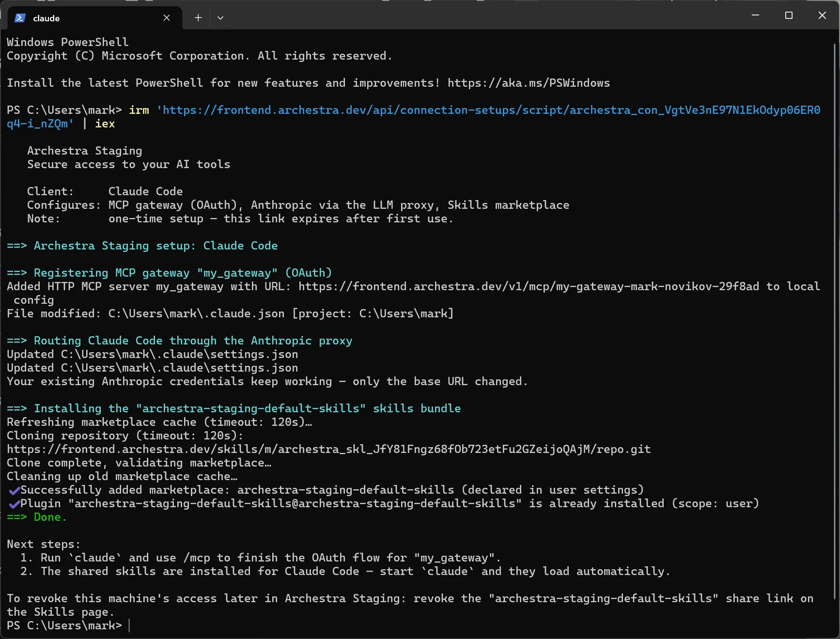Click 'File modified: C:\Users\mark\.claude.json' line
The height and width of the screenshot is (639, 840).
[231, 313]
